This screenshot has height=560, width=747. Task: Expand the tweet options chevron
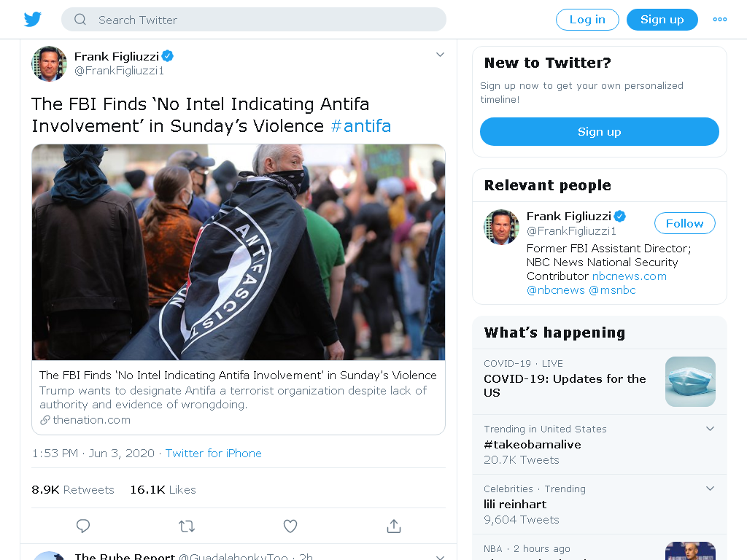440,55
